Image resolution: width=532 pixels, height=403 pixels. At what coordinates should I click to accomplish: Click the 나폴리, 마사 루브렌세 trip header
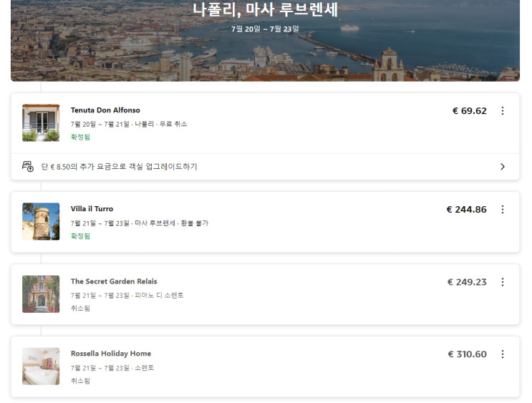(265, 10)
